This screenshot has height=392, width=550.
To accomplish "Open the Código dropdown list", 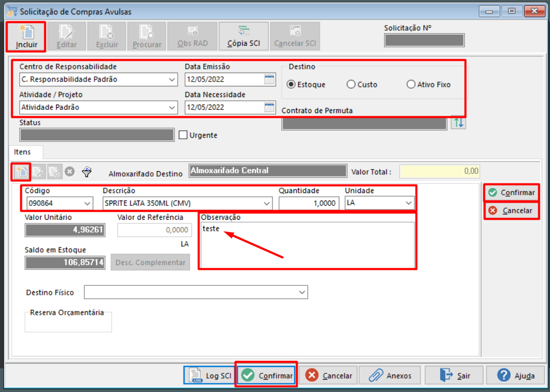I will click(x=87, y=203).
